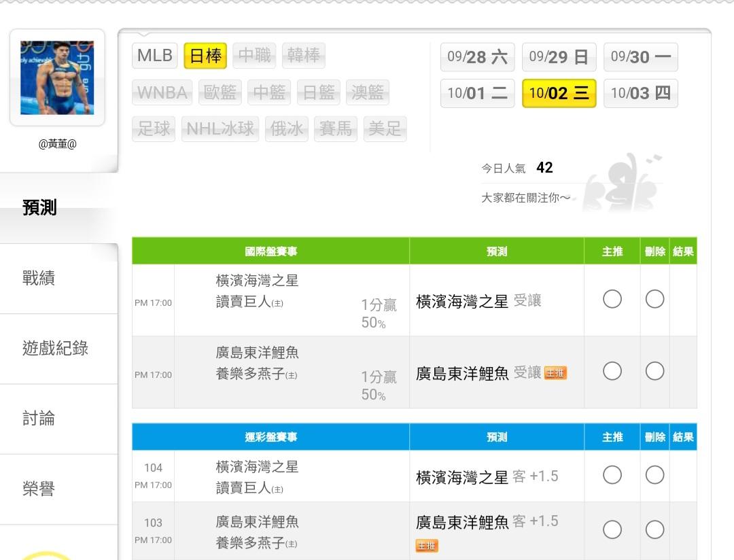Select the 日棒 sport tab

[x=205, y=56]
